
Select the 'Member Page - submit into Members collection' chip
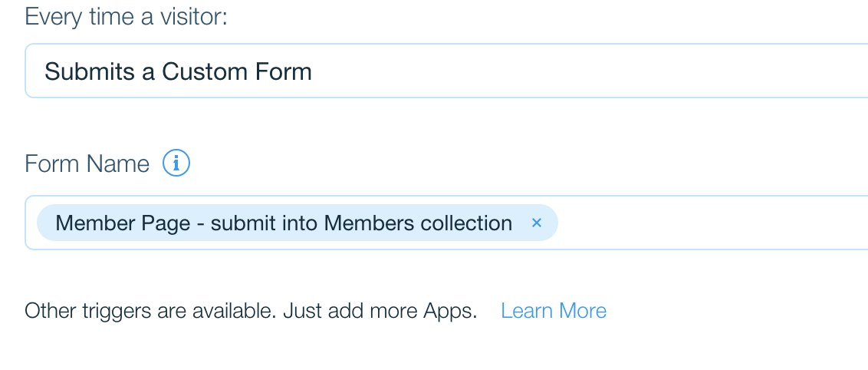(284, 223)
